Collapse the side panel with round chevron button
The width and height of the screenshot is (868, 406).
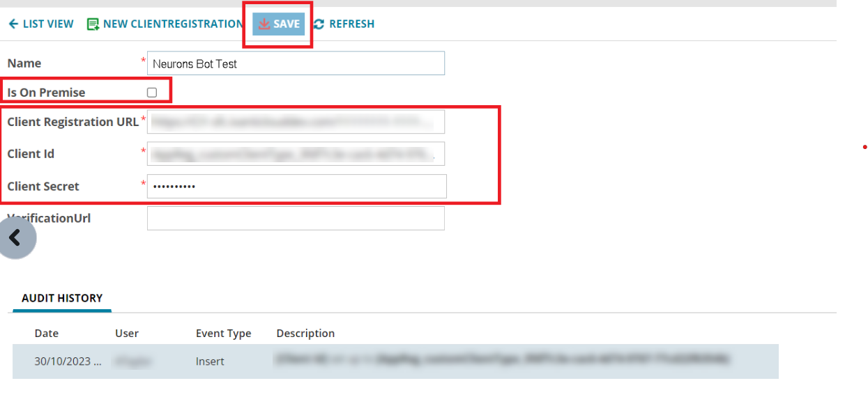pos(14,238)
